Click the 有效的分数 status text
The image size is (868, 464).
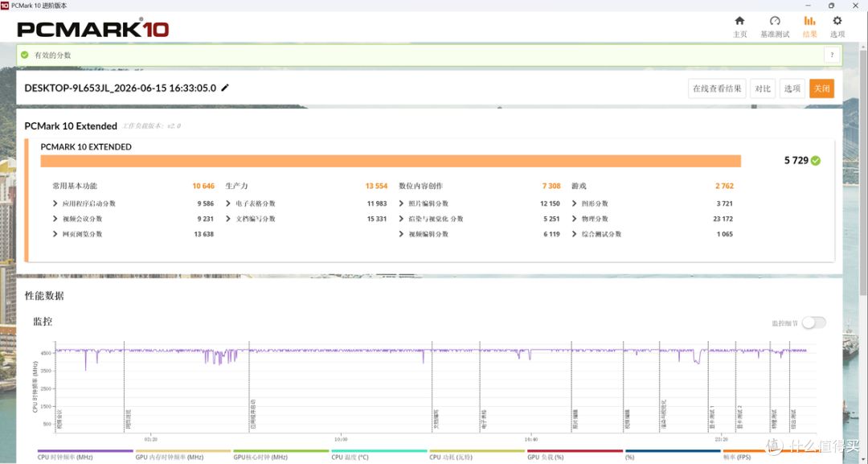click(52, 55)
